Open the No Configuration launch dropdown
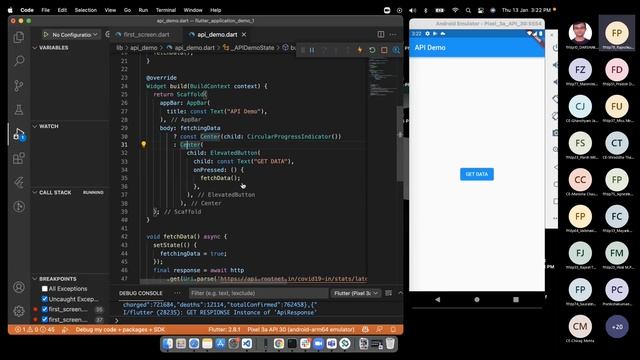 point(75,35)
